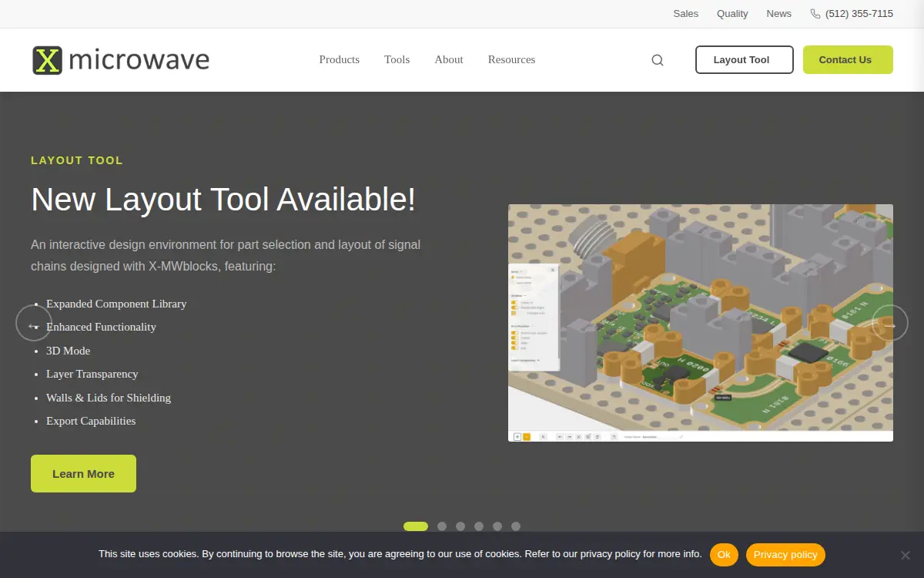The height and width of the screenshot is (578, 924).
Task: Call the (512) 355-7115 phone number link
Action: (x=859, y=14)
